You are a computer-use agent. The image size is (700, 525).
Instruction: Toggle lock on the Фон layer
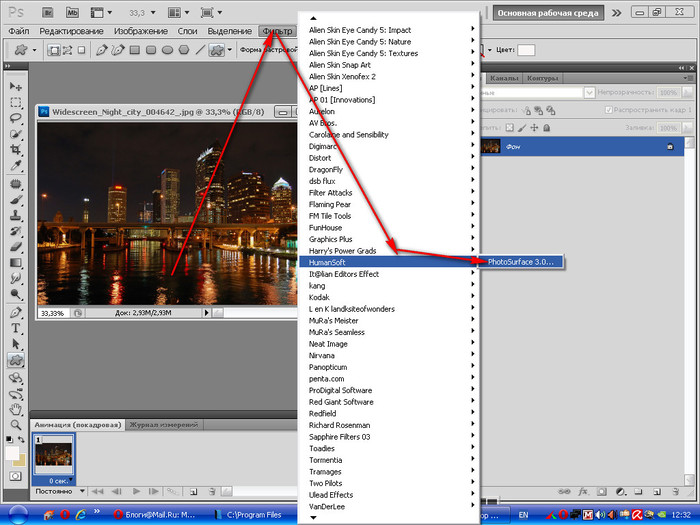click(x=670, y=146)
